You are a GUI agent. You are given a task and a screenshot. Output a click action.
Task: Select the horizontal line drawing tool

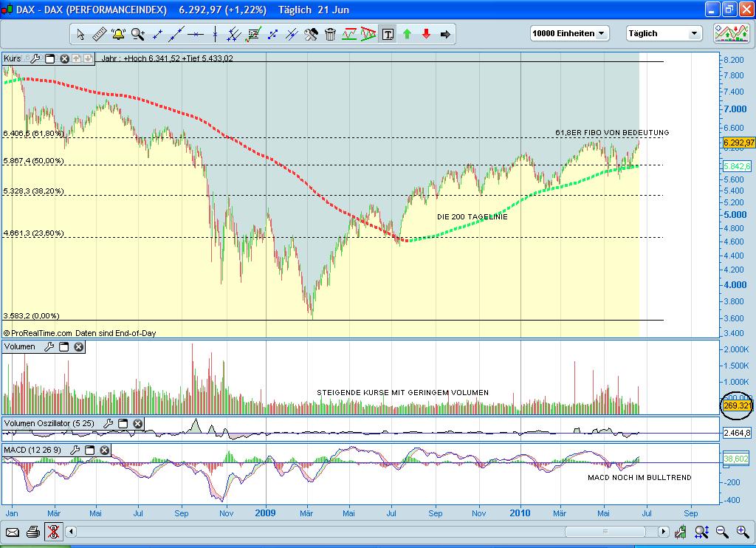196,34
